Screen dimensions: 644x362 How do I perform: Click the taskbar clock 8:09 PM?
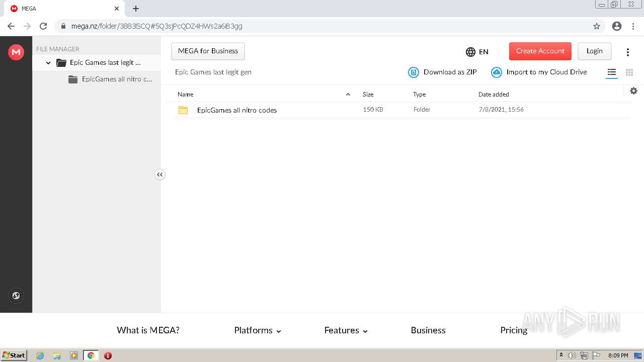[618, 355]
